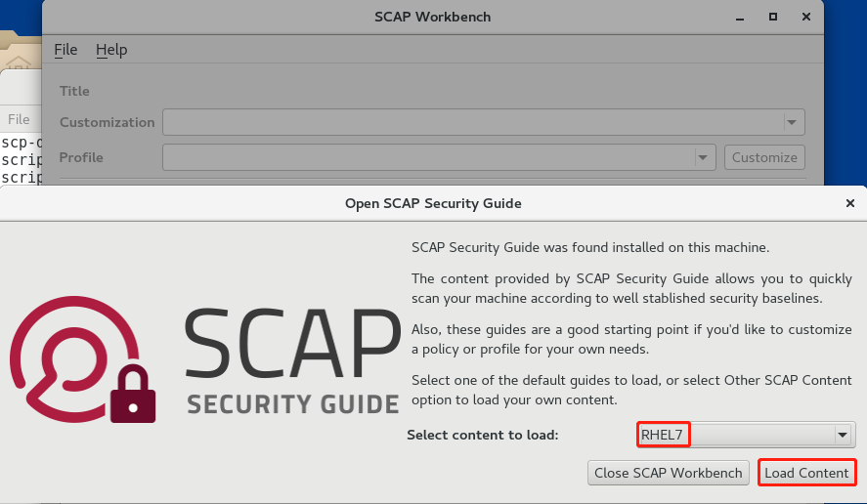Click the Customize button next to Profile
The height and width of the screenshot is (504, 867).
coord(764,157)
